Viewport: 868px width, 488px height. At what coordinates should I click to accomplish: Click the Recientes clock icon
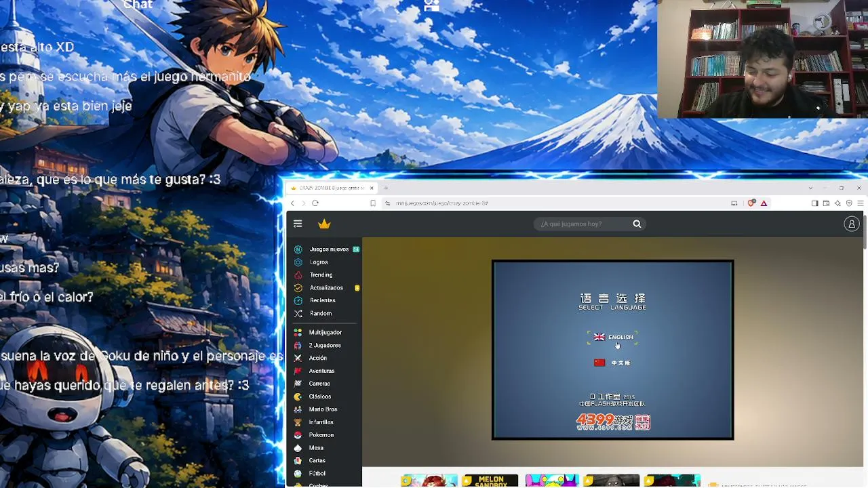pyautogui.click(x=298, y=300)
